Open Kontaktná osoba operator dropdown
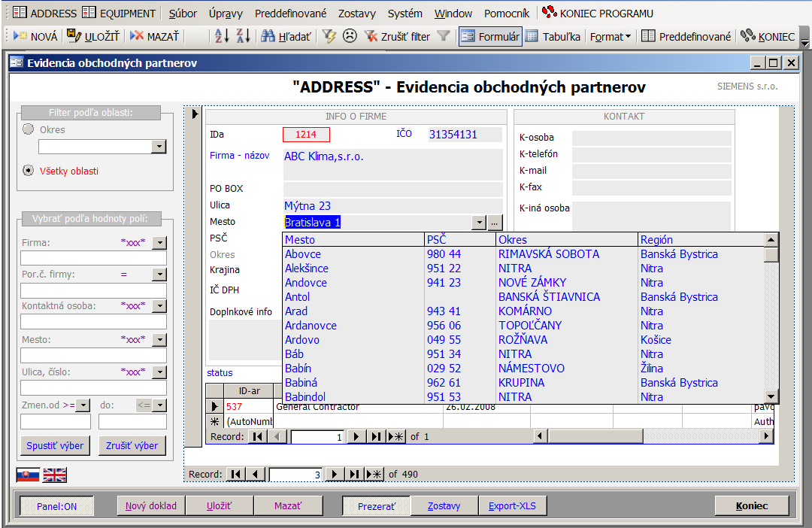Screen dimensions: 812x528 pyautogui.click(x=160, y=306)
